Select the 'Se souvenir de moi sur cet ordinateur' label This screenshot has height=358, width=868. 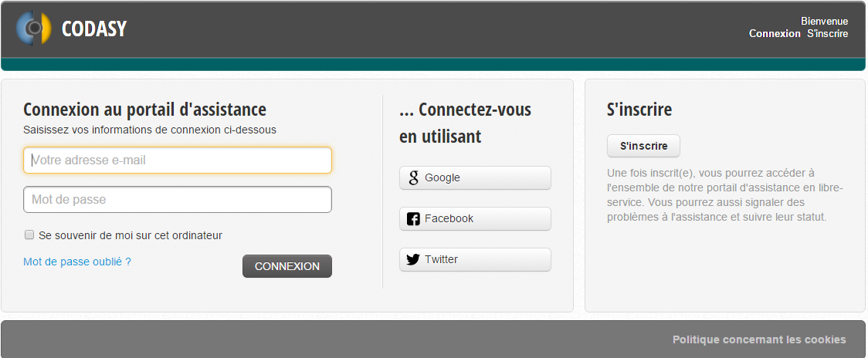tap(131, 235)
